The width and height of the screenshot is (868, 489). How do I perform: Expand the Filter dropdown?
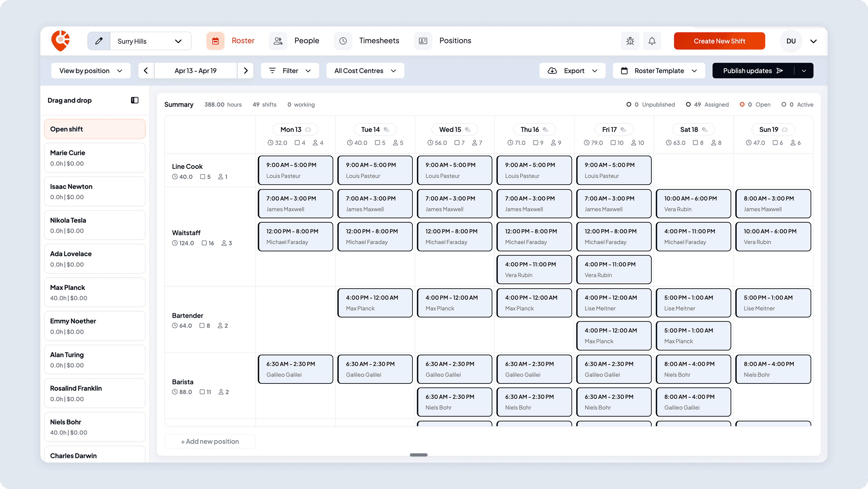tap(290, 71)
